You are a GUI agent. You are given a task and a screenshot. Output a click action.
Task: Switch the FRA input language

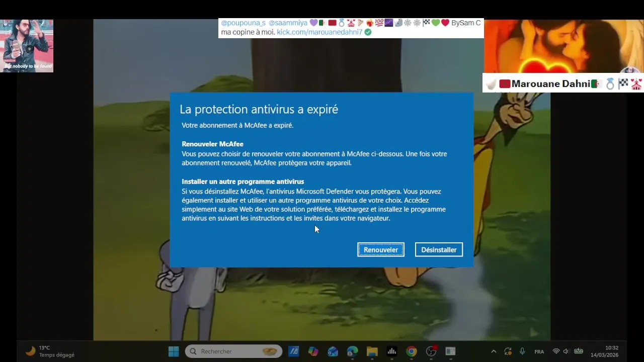(539, 351)
